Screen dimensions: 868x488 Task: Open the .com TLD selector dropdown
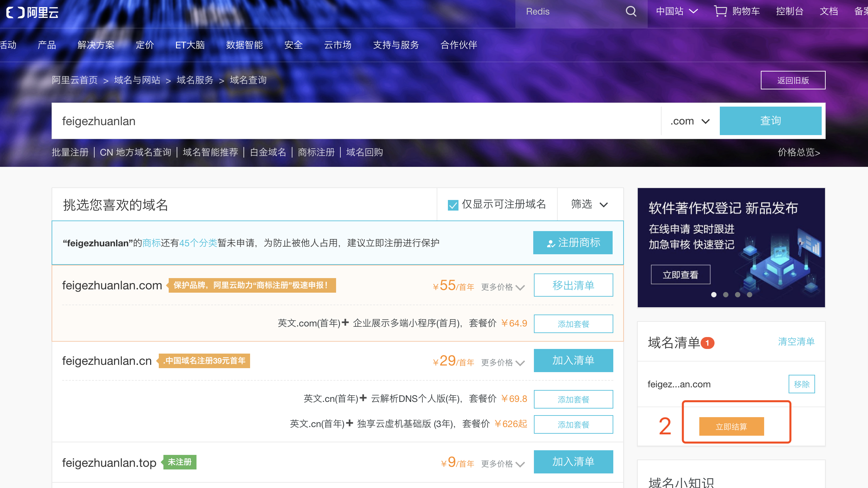[x=689, y=121]
